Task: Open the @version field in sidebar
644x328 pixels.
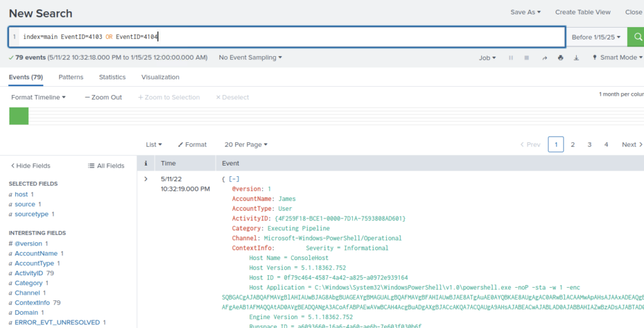Action: pos(28,244)
